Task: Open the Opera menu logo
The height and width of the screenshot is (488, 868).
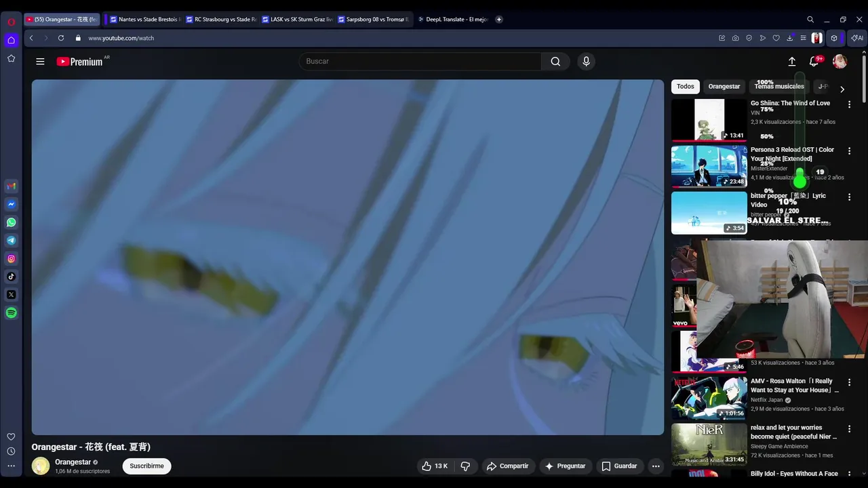Action: click(11, 21)
